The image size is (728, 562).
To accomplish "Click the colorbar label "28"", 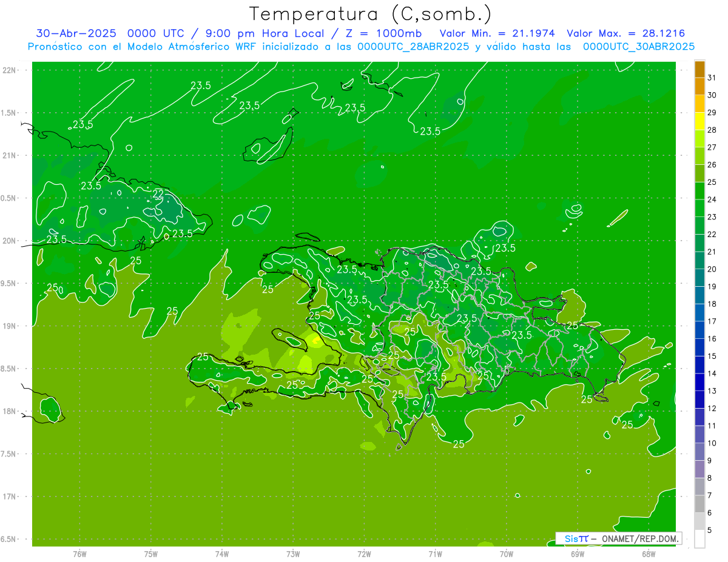I will [x=712, y=130].
